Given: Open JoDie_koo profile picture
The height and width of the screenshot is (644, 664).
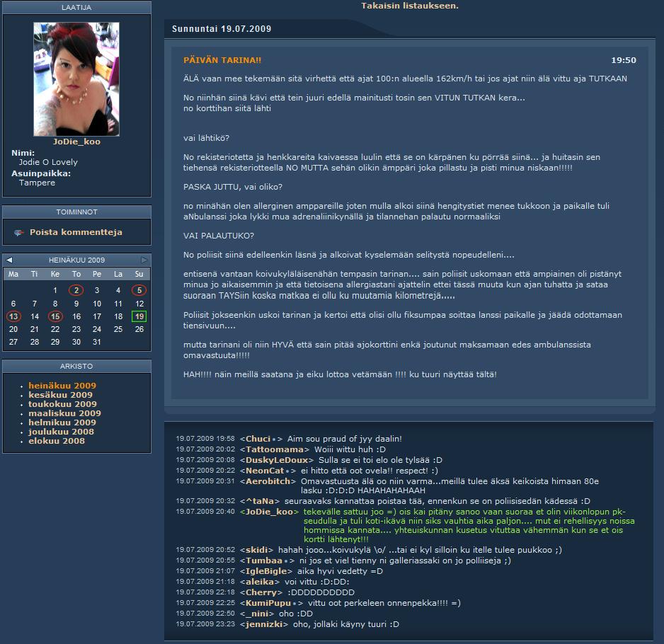Looking at the screenshot, I should [76, 79].
